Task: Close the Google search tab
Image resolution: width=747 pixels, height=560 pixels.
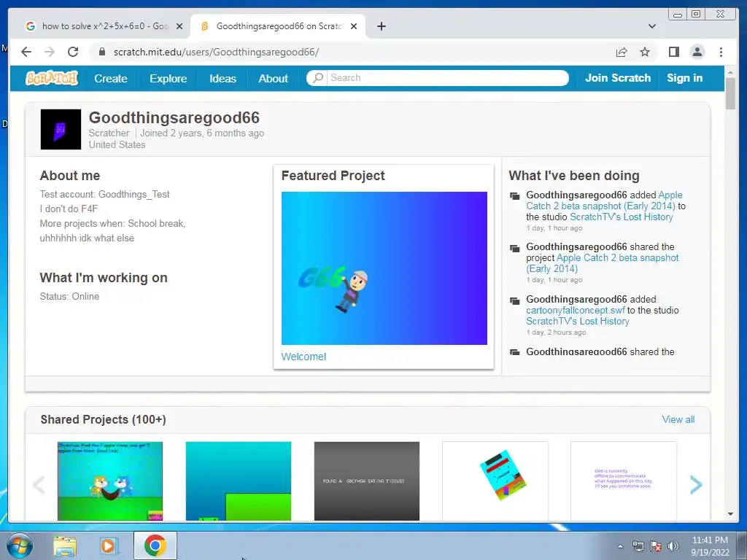Action: click(x=179, y=26)
